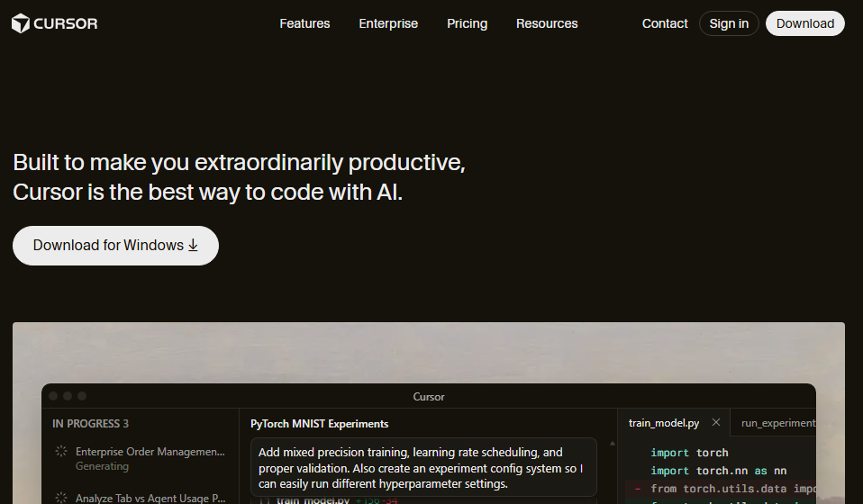The width and height of the screenshot is (863, 504).
Task: Click the Cursor window title text
Action: 429,397
